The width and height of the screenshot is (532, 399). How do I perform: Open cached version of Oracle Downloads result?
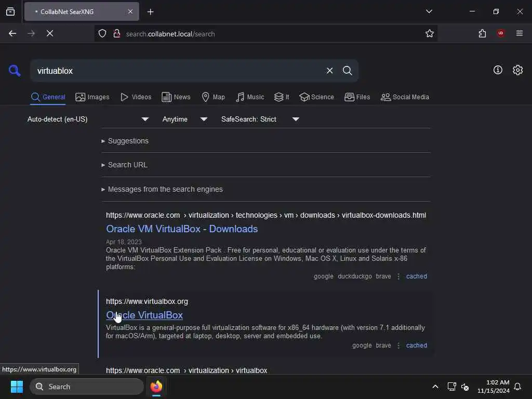tap(417, 276)
